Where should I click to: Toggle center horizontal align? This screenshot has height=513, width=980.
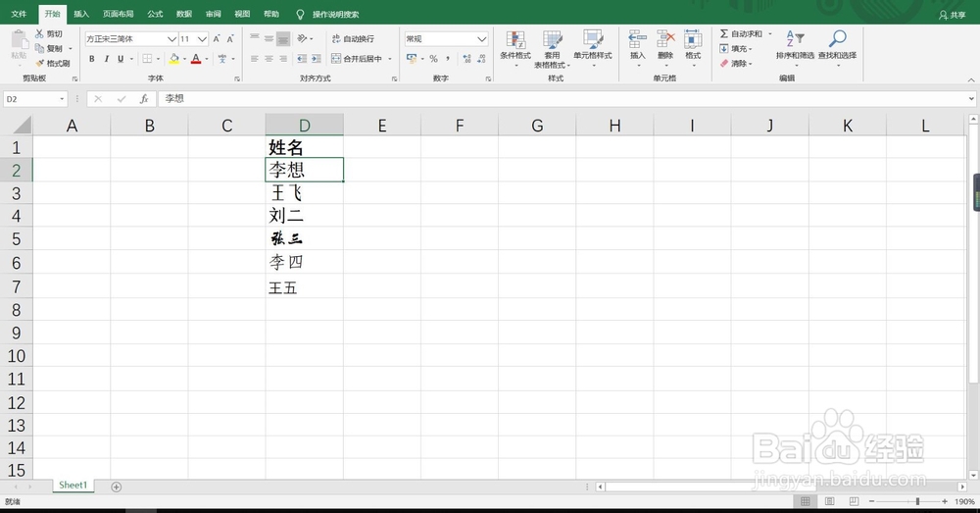(269, 59)
